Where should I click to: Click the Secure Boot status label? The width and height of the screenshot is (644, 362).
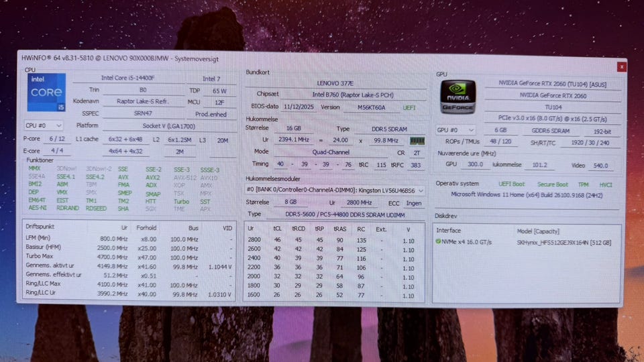pyautogui.click(x=552, y=185)
